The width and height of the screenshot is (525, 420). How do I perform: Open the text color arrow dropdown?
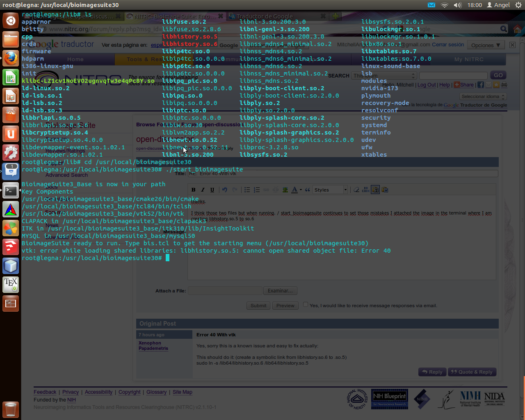301,190
